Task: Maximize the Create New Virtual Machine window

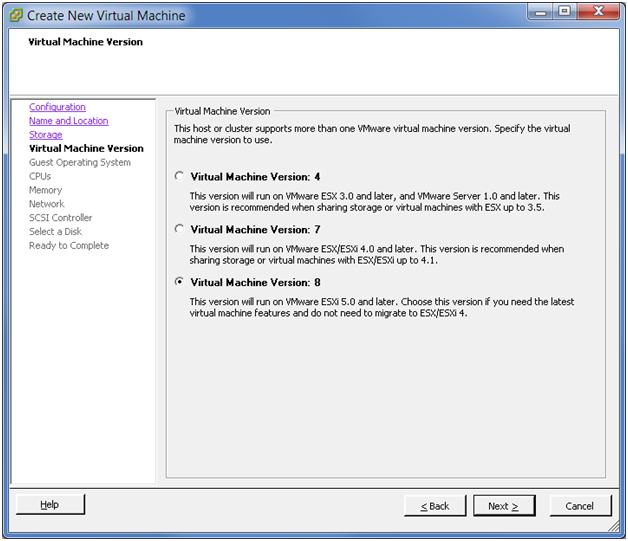Action: (565, 11)
